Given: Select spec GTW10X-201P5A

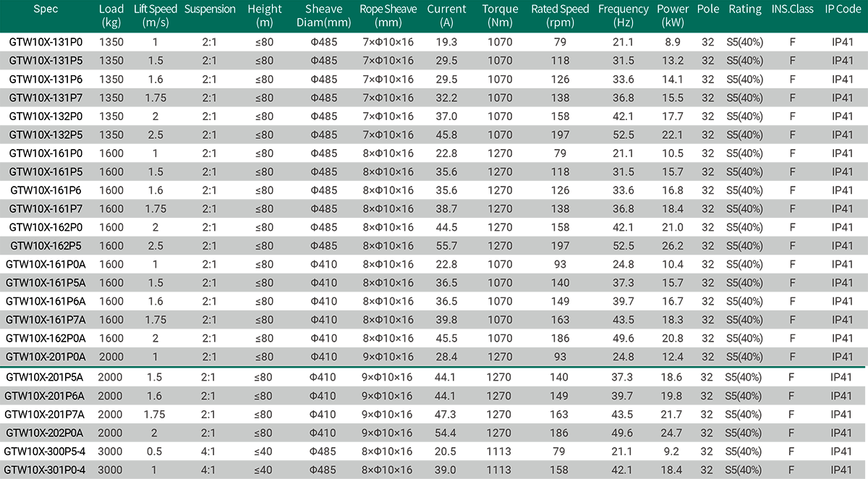Looking at the screenshot, I should point(45,377).
